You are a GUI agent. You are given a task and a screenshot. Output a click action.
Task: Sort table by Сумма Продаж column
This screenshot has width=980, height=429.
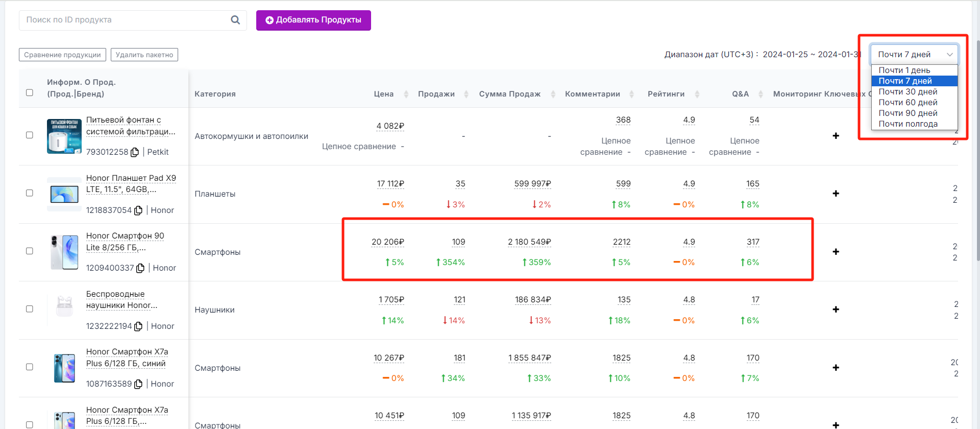click(x=553, y=94)
